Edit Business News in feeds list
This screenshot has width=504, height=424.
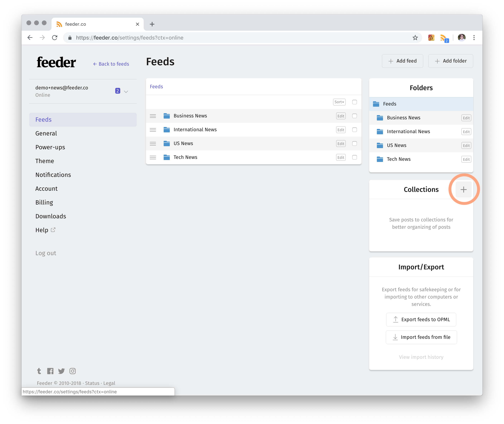point(341,116)
